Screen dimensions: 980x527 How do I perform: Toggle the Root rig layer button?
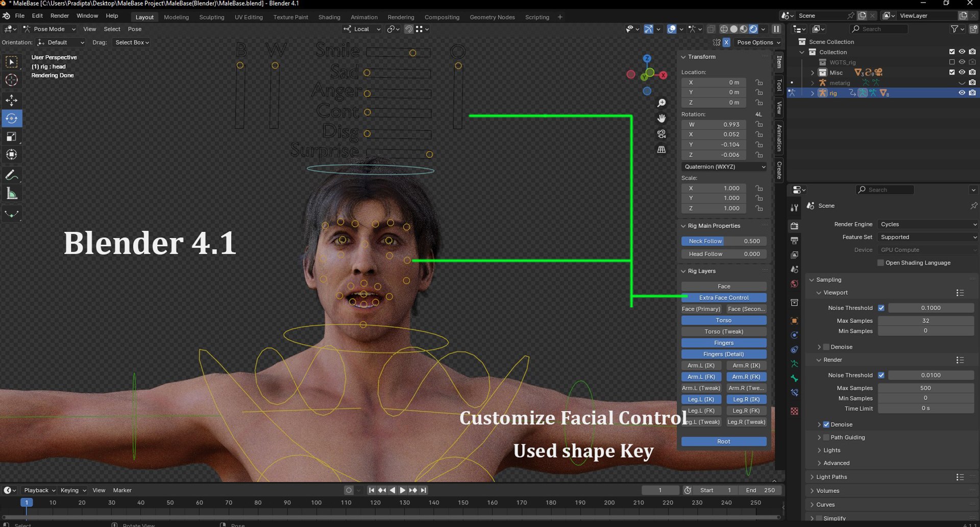(724, 442)
